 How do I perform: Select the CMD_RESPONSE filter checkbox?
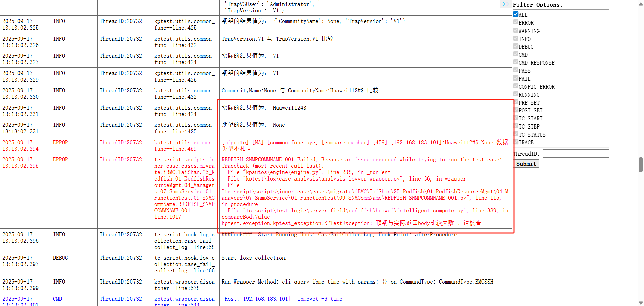pyautogui.click(x=516, y=62)
